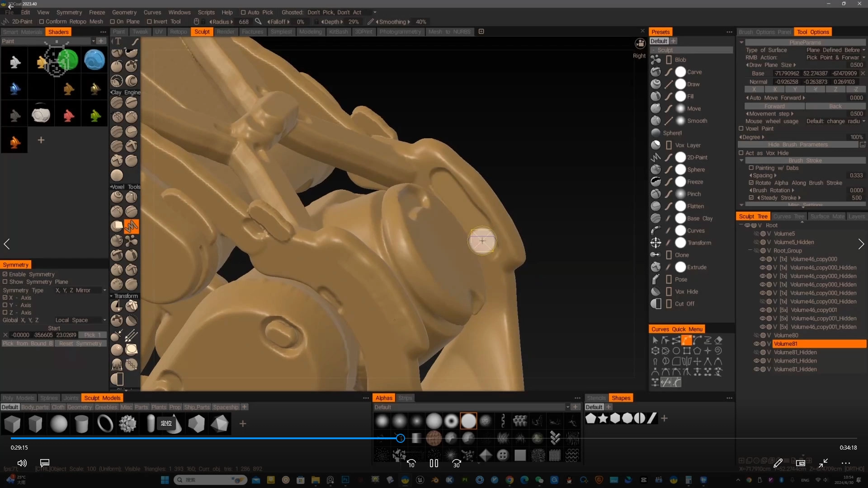This screenshot has height=488, width=868.
Task: Select the Transform preset icon
Action: click(656, 243)
